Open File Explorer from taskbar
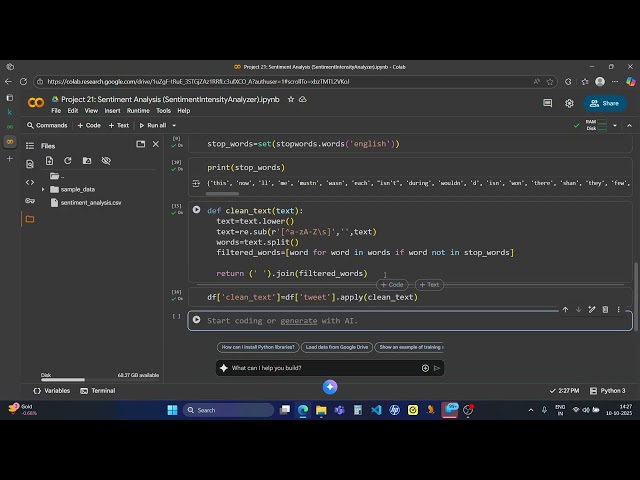 pos(321,410)
